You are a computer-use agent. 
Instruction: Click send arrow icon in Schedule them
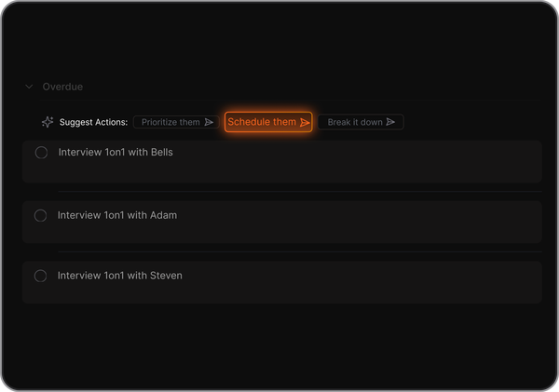click(305, 122)
